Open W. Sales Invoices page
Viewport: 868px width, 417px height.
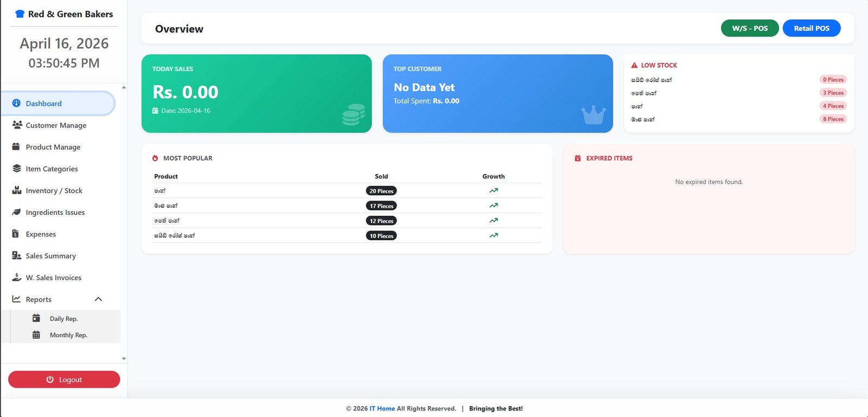(x=53, y=278)
